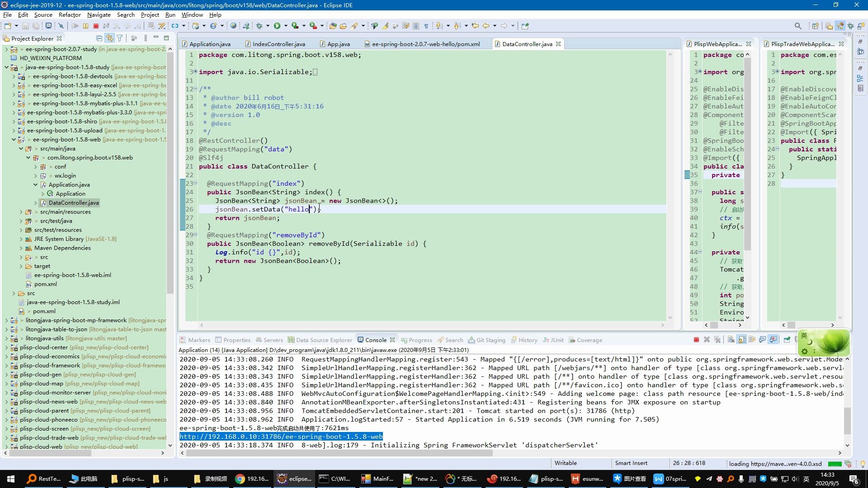Toggle Link with Editor in Project Explorer
This screenshot has width=868, height=488.
click(110, 38)
